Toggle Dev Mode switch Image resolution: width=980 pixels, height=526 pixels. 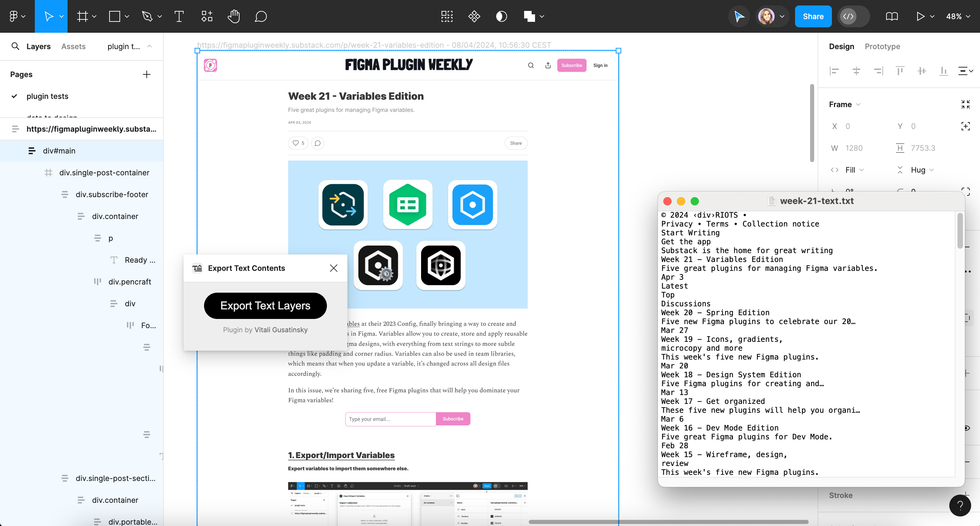[853, 16]
